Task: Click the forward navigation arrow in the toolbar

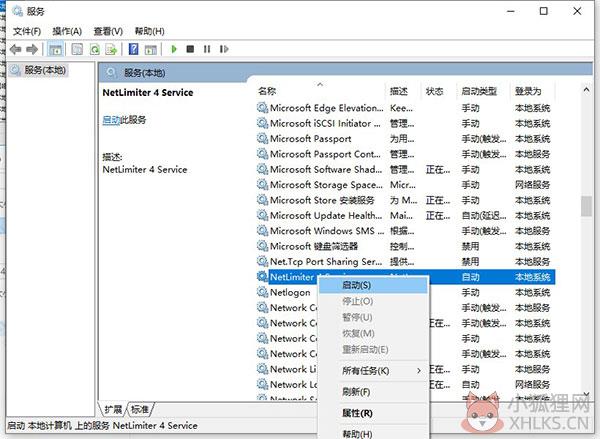Action: (x=32, y=49)
